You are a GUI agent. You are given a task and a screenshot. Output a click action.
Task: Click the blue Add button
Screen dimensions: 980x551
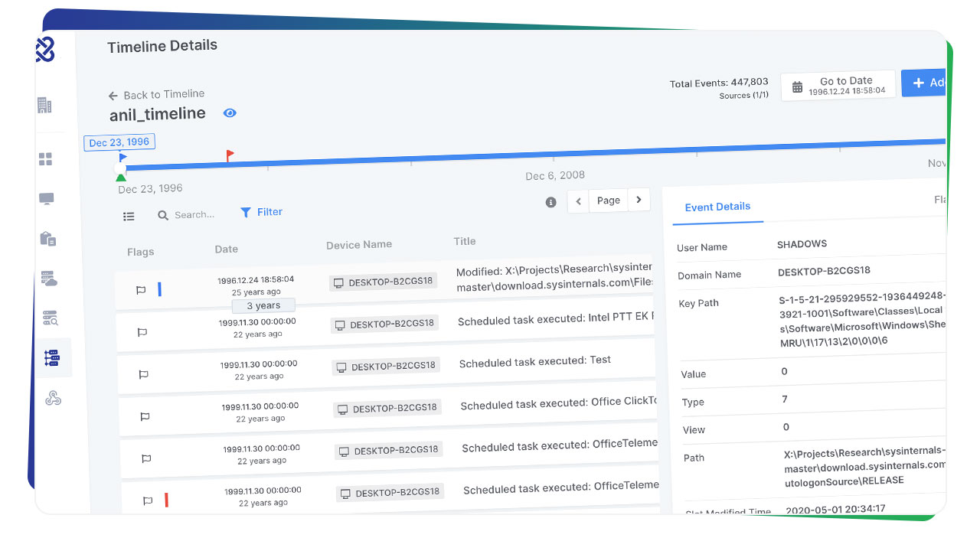point(923,83)
